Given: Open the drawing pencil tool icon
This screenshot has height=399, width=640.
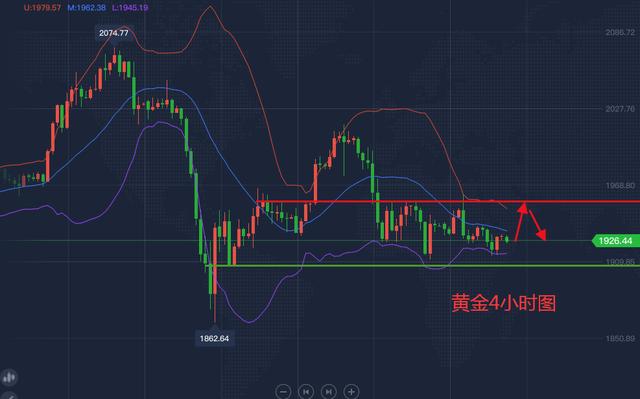Looking at the screenshot, I should (x=8, y=396).
